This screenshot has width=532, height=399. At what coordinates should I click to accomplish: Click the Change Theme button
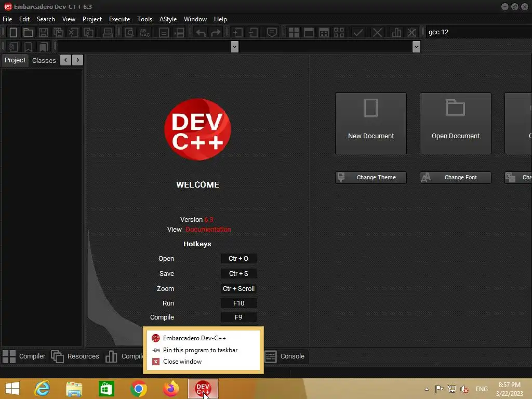(371, 178)
